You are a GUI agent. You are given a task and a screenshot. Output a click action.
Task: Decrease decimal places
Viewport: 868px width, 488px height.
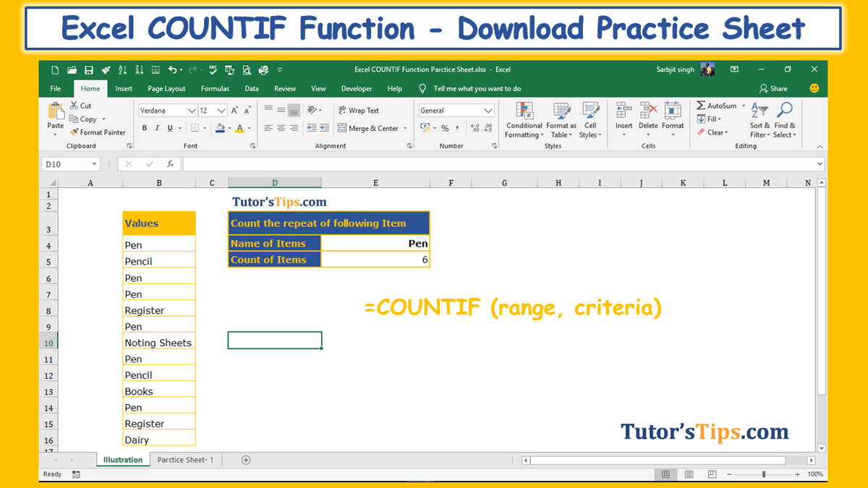tap(488, 128)
